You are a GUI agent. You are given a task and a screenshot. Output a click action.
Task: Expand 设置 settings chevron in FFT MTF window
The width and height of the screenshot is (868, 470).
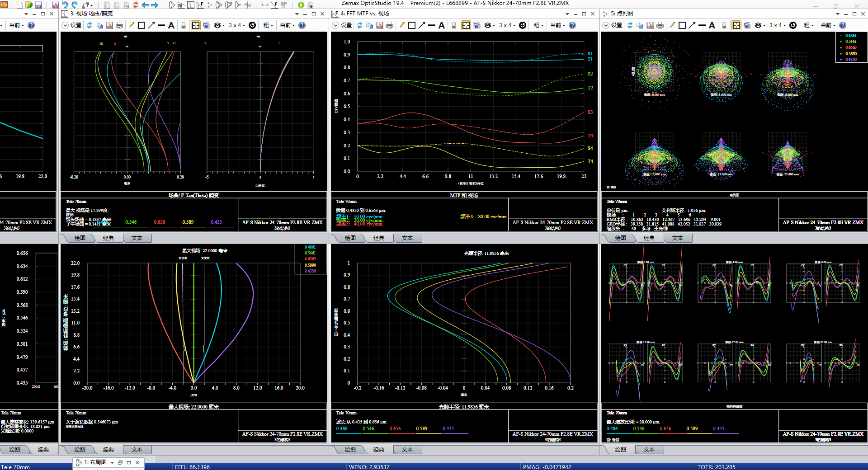point(335,25)
